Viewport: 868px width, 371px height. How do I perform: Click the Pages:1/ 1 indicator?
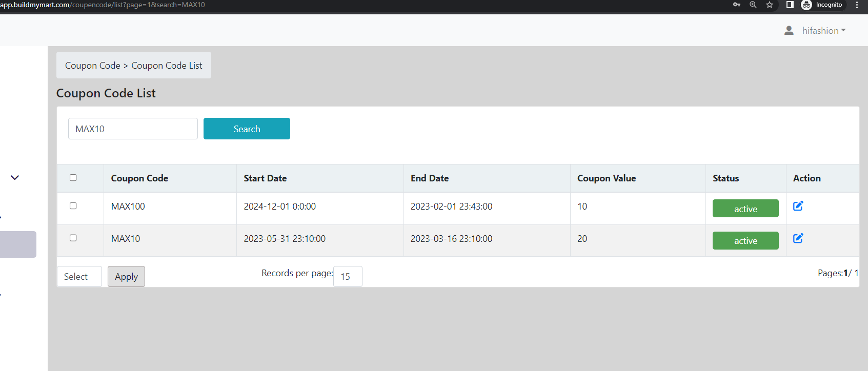click(x=838, y=273)
